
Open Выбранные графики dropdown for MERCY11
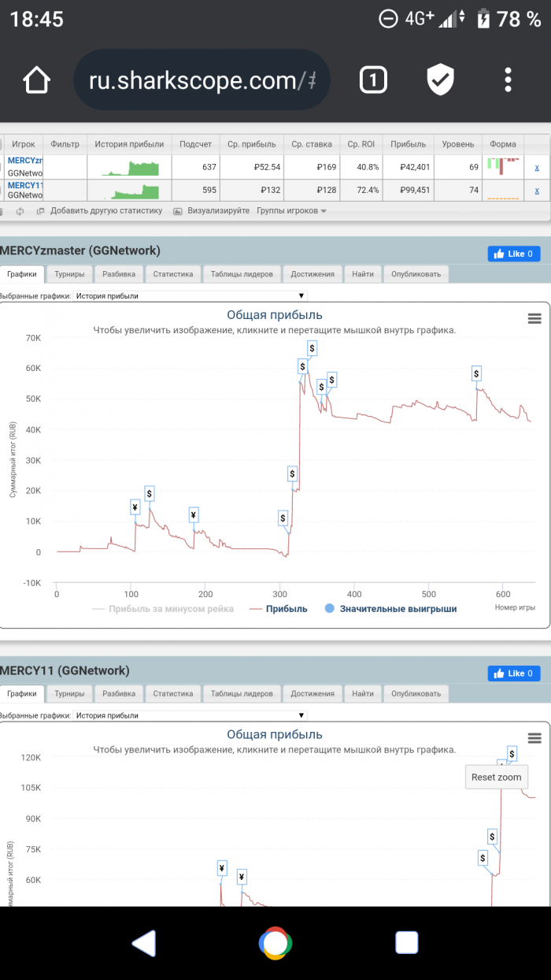(189, 715)
